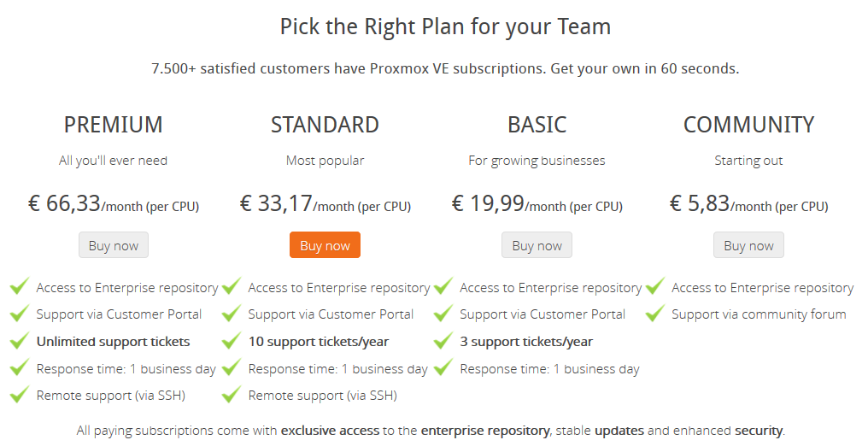Select the PREMIUM plan heading
This screenshot has height=446, width=868.
click(114, 125)
